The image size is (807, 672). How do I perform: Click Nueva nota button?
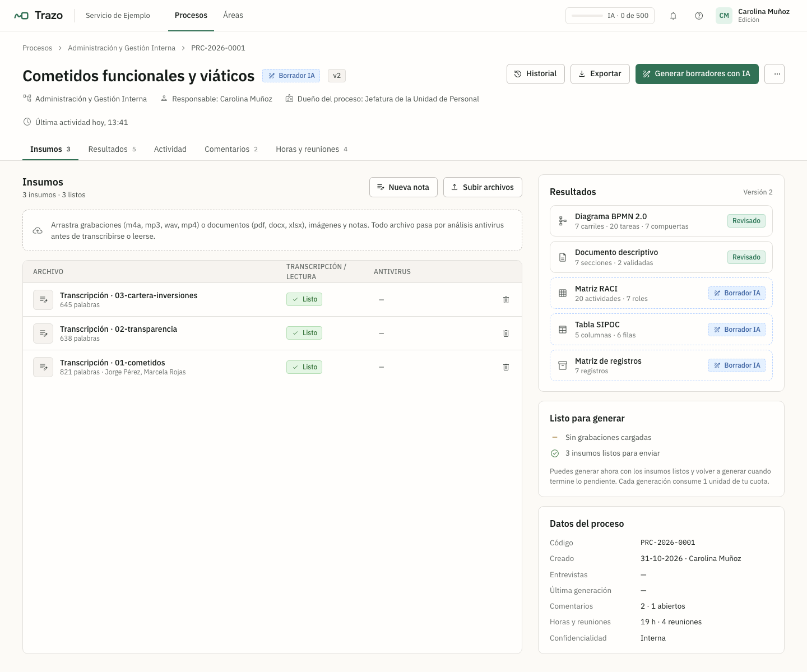(403, 187)
